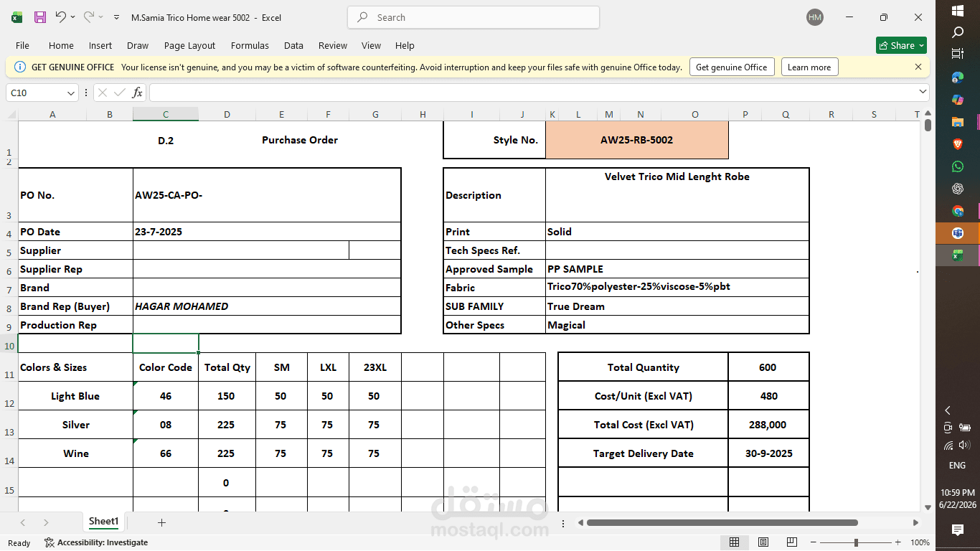Screen dimensions: 980x551
Task: Click the Redo arrow icon
Action: coord(89,17)
